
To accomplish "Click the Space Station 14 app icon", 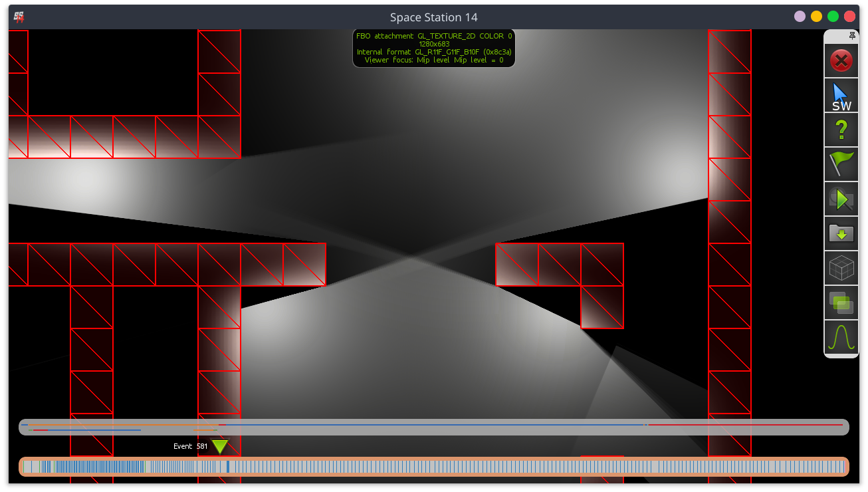I will tap(19, 17).
